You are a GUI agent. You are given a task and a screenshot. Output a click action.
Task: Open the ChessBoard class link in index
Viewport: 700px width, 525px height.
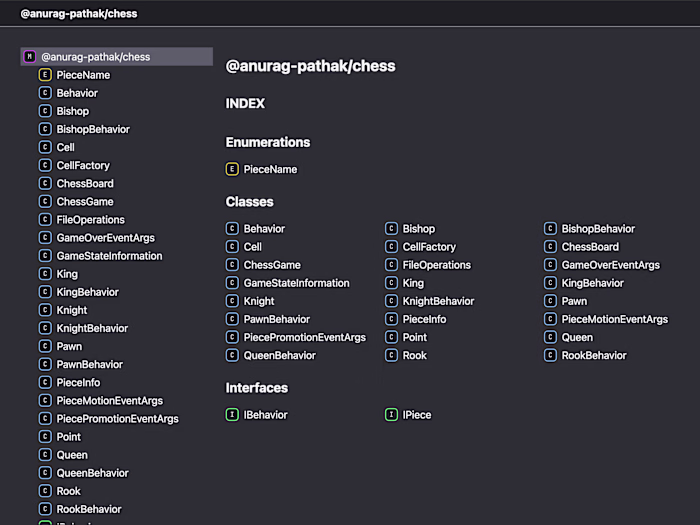590,247
